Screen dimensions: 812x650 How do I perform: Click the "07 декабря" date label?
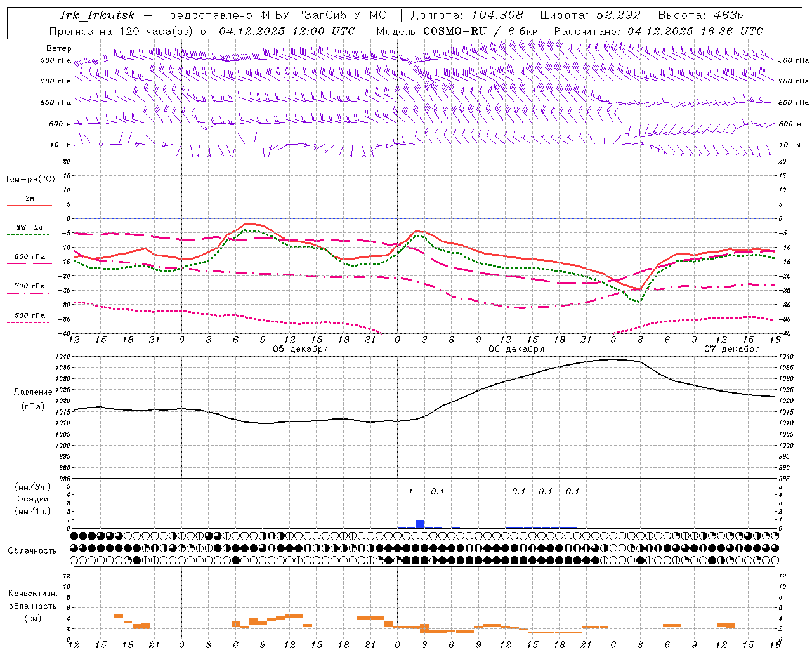[x=732, y=349]
